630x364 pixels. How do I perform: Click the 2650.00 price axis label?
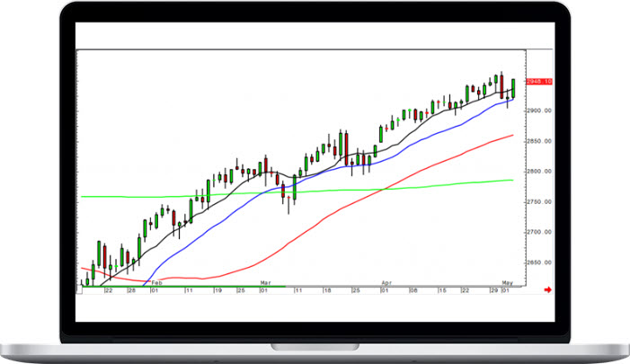(538, 263)
